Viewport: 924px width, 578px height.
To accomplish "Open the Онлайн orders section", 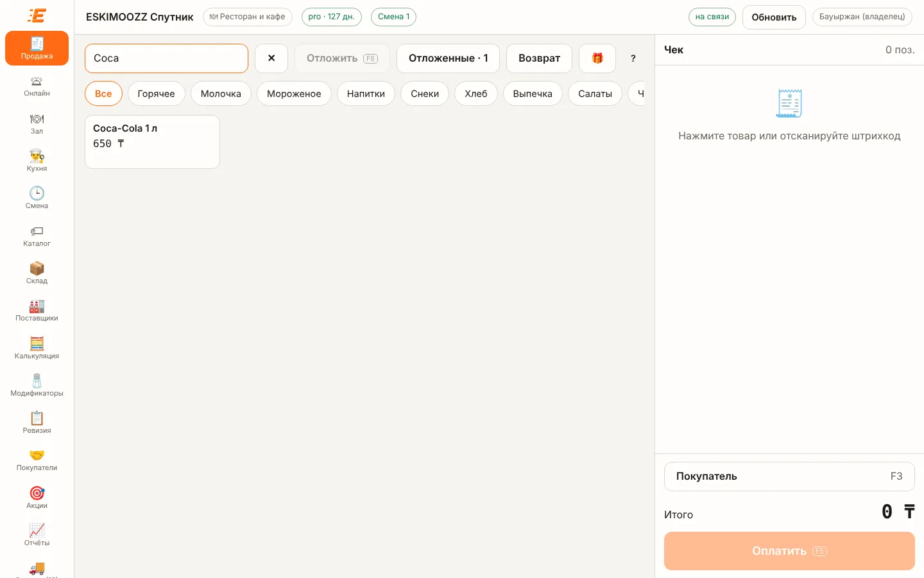I will (37, 87).
